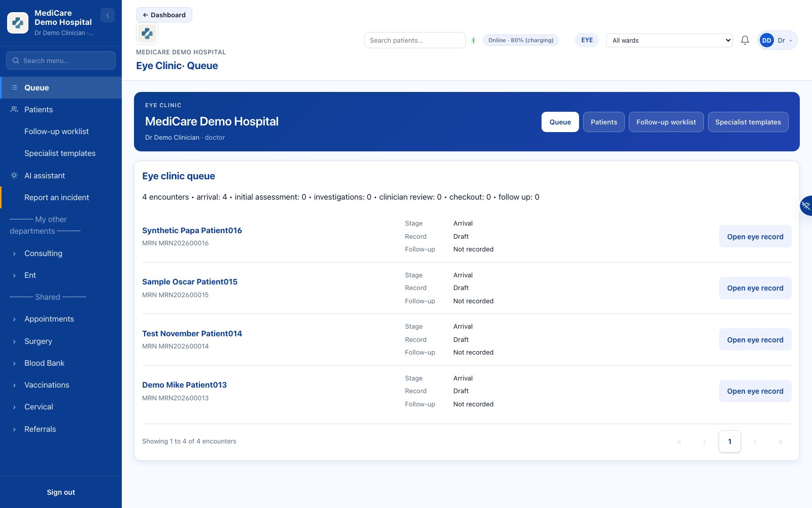The image size is (812, 508).
Task: Click the search magnifier icon in menu search
Action: point(16,60)
